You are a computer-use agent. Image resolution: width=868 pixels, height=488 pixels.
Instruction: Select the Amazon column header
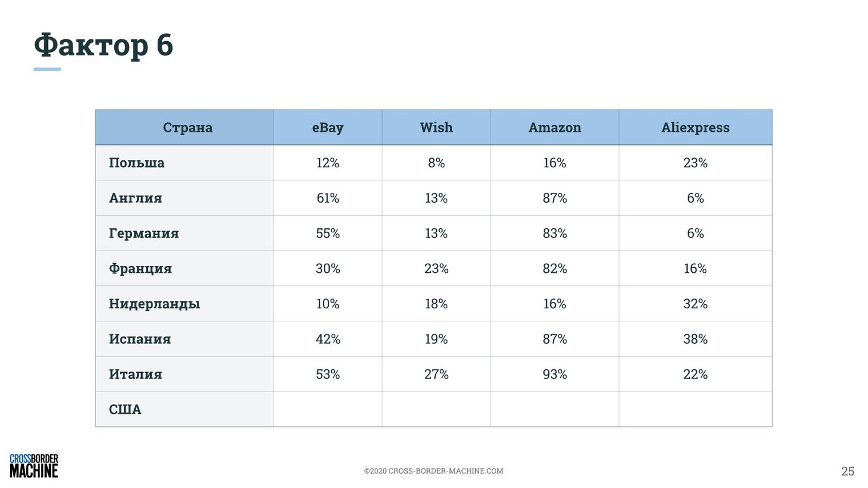tap(554, 127)
